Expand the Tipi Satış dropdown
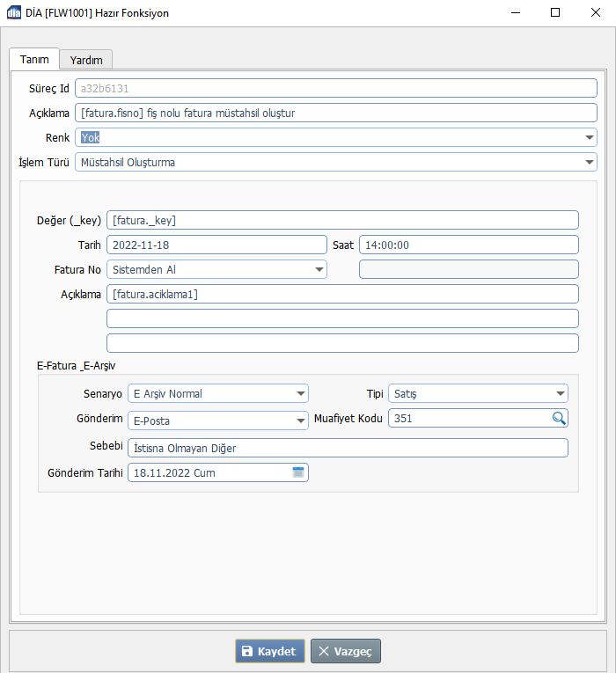 560,394
